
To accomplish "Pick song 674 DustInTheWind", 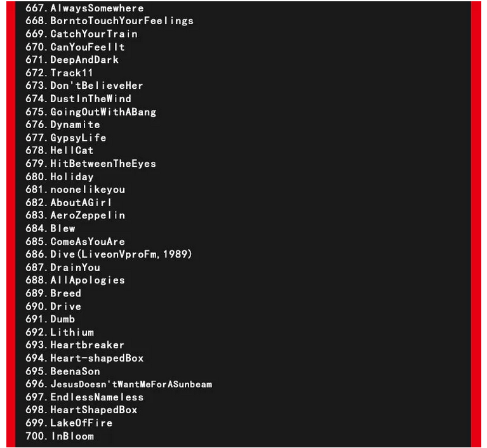I will (78, 99).
